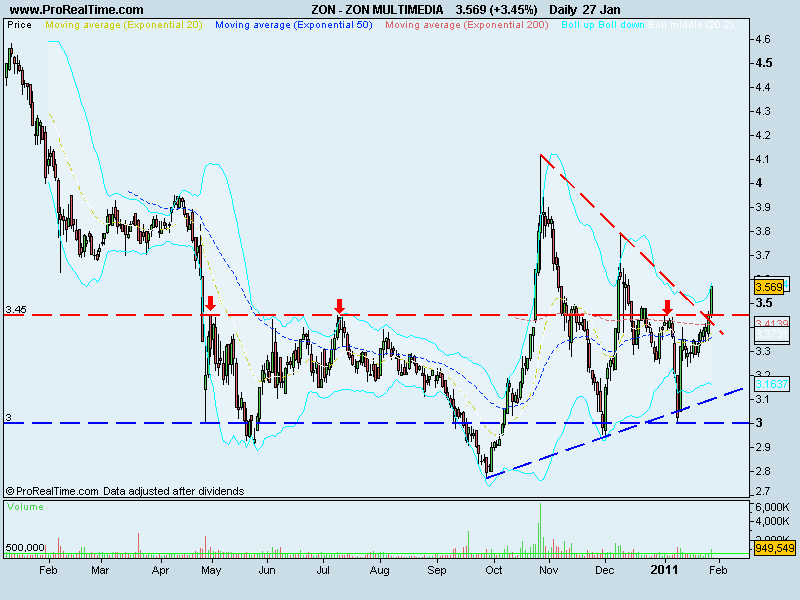Click the Moving average (Exponential 20) legend
Viewport: 800px width, 600px height.
(124, 25)
